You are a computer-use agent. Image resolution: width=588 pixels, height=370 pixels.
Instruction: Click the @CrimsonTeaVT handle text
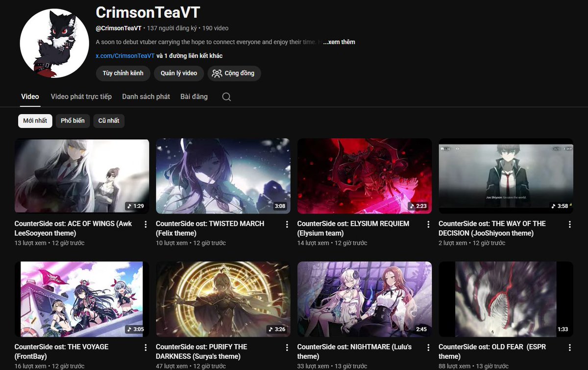tap(119, 28)
